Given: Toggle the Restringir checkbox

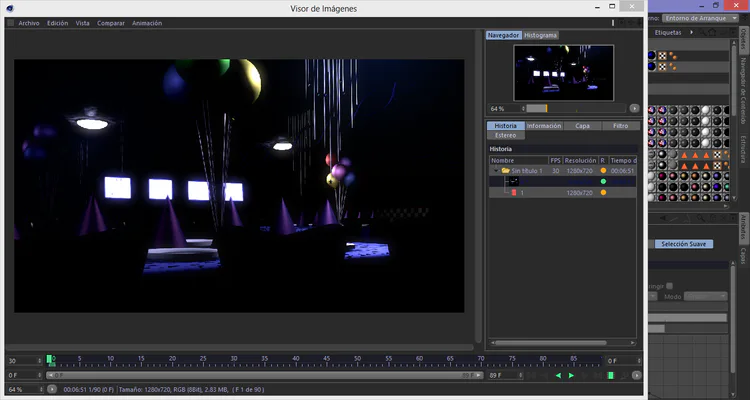Looking at the screenshot, I should click(669, 286).
